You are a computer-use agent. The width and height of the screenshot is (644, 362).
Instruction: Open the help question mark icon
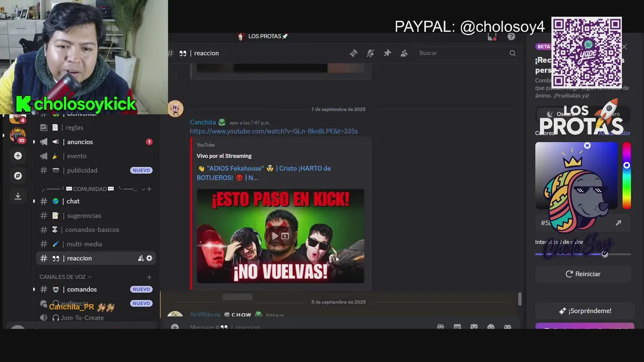pyautogui.click(x=511, y=37)
